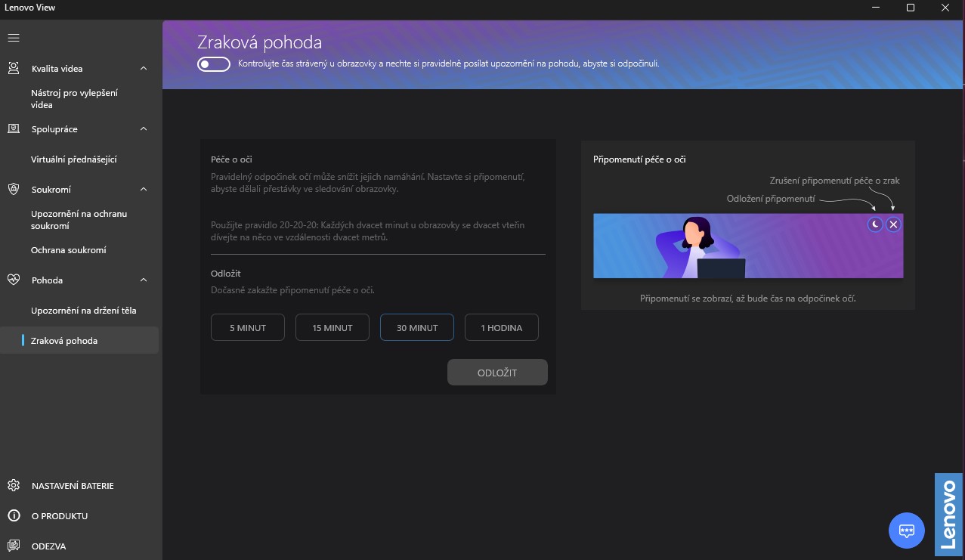Open the blue chat feedback bubble
This screenshot has height=560, width=965.
pyautogui.click(x=907, y=531)
